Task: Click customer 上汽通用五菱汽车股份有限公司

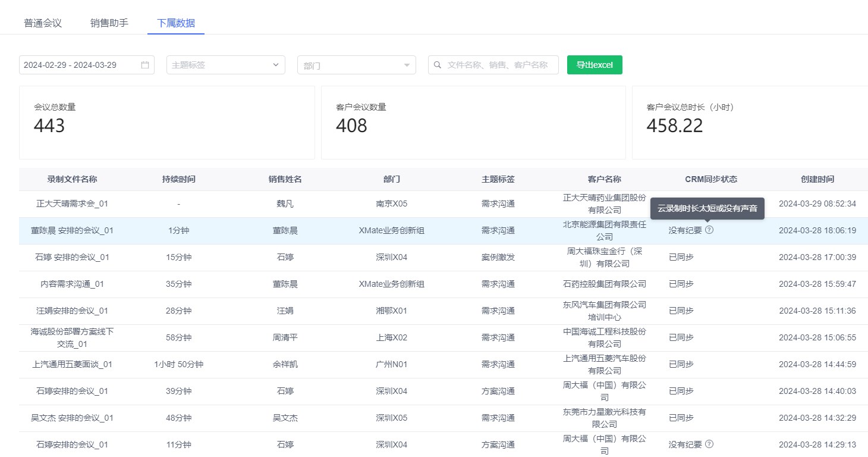Action: 605,364
